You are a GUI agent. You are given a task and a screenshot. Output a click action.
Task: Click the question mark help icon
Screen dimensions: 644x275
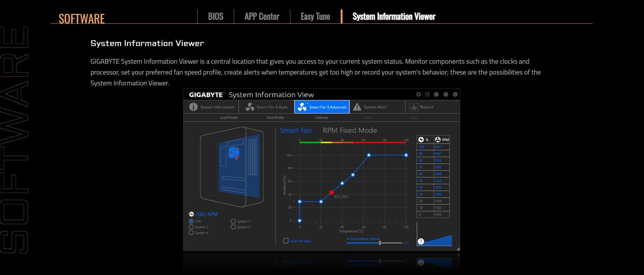[x=421, y=241]
